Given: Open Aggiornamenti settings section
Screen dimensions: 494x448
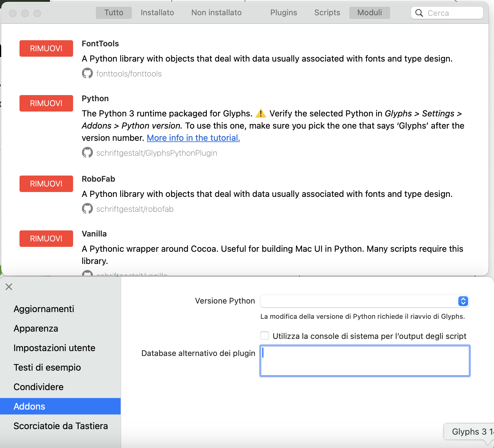Looking at the screenshot, I should tap(44, 309).
